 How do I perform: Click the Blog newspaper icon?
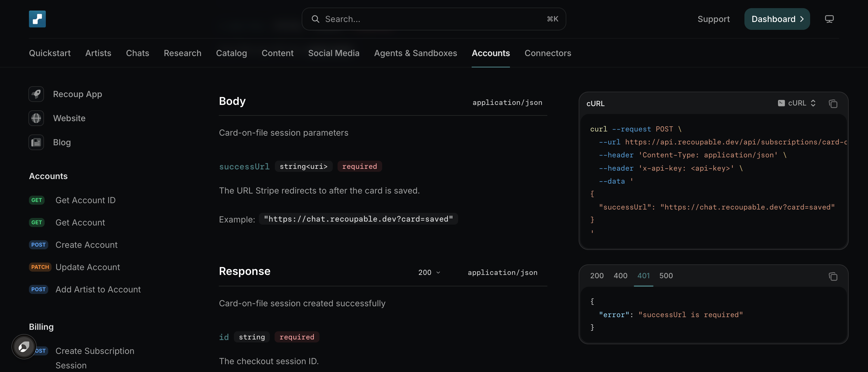(36, 142)
